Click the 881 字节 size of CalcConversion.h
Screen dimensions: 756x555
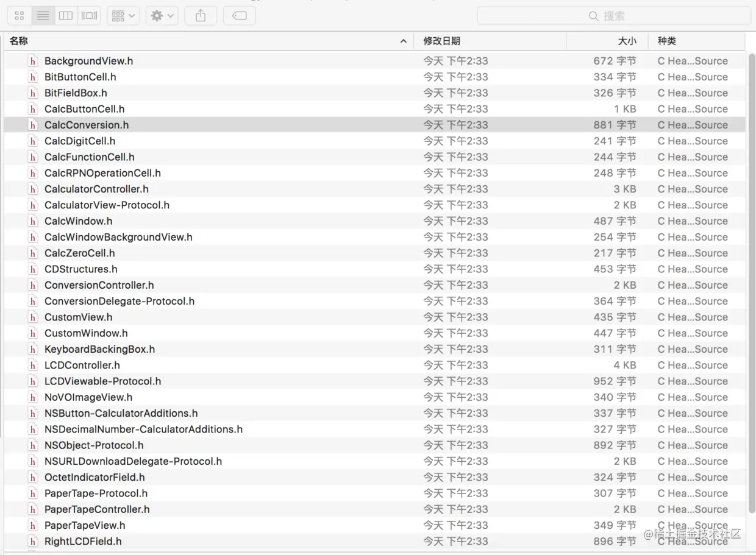click(x=615, y=125)
